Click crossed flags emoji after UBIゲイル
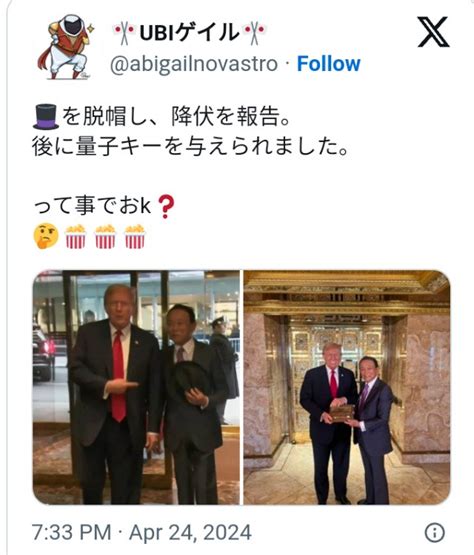This screenshot has height=555, width=474. (254, 33)
